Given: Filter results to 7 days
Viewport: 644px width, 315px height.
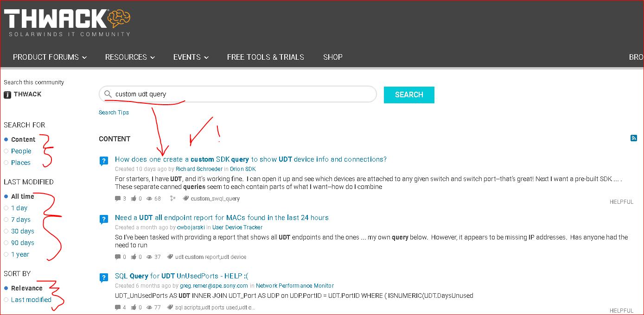Looking at the screenshot, I should pyautogui.click(x=21, y=220).
